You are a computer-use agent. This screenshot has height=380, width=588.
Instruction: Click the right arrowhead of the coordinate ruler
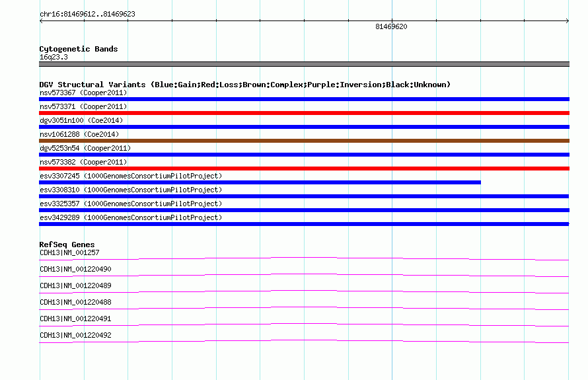[x=568, y=21]
